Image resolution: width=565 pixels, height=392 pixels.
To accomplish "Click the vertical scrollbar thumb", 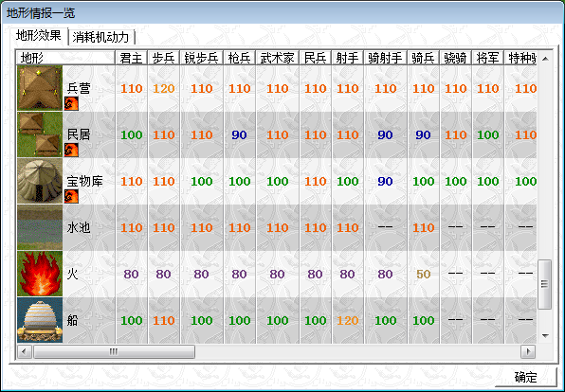I will (545, 284).
